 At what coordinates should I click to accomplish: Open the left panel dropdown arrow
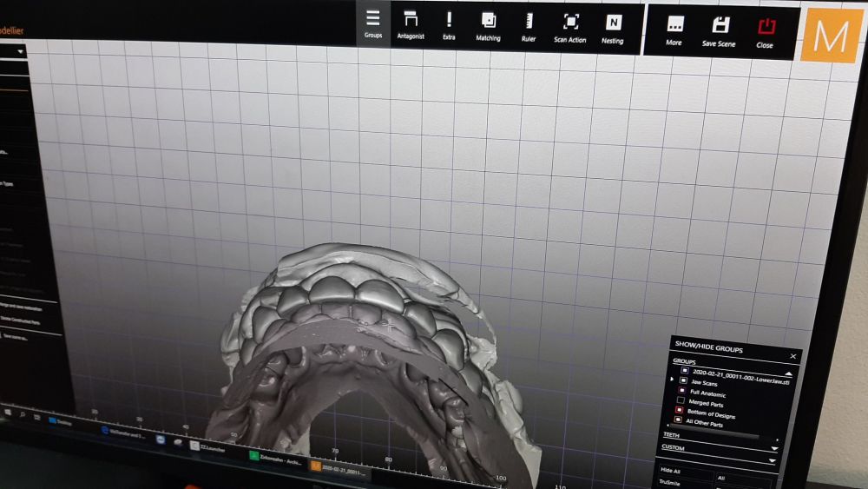(20, 51)
